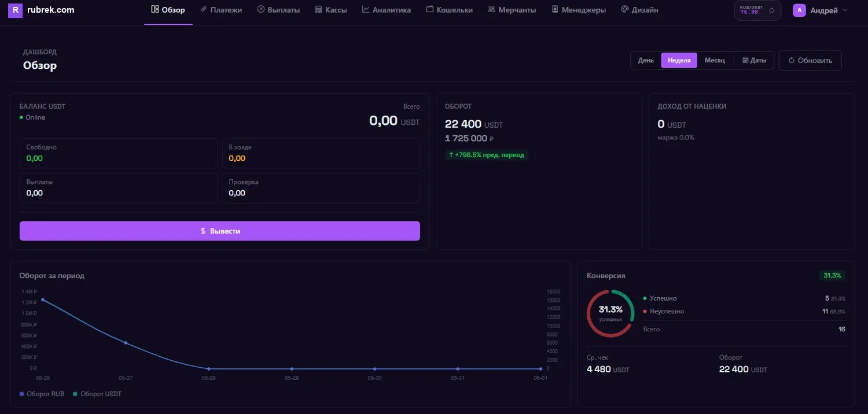Click маржа 0.0% text
Viewport: 868px width, 414px height.
(676, 138)
